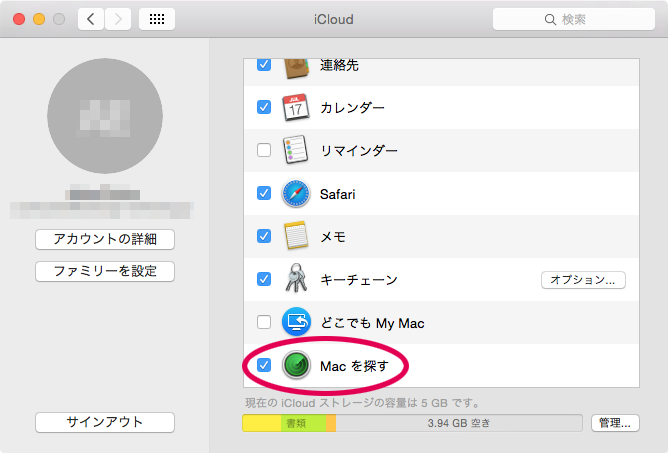Click the iCloud window title
668x453 pixels.
click(334, 20)
